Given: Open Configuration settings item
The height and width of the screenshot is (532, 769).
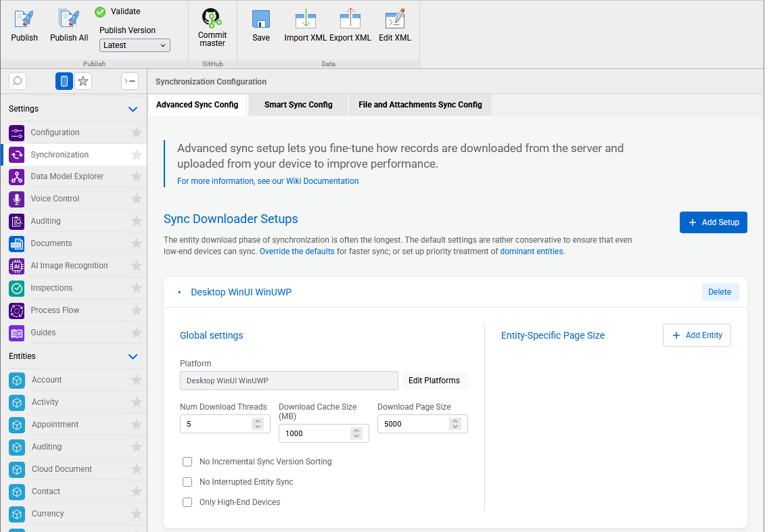Looking at the screenshot, I should coord(74,132).
